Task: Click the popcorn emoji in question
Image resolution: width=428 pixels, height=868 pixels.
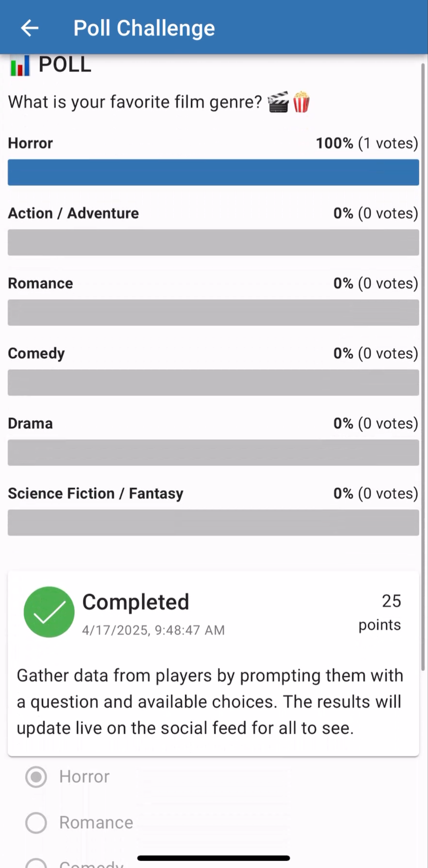Action: pos(301,102)
